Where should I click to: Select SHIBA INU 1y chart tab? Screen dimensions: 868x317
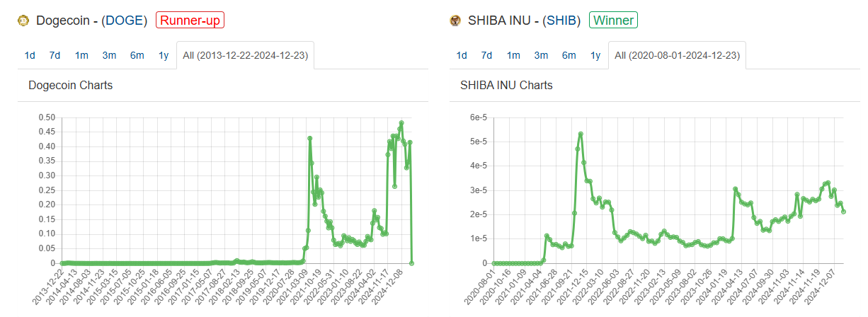[595, 55]
